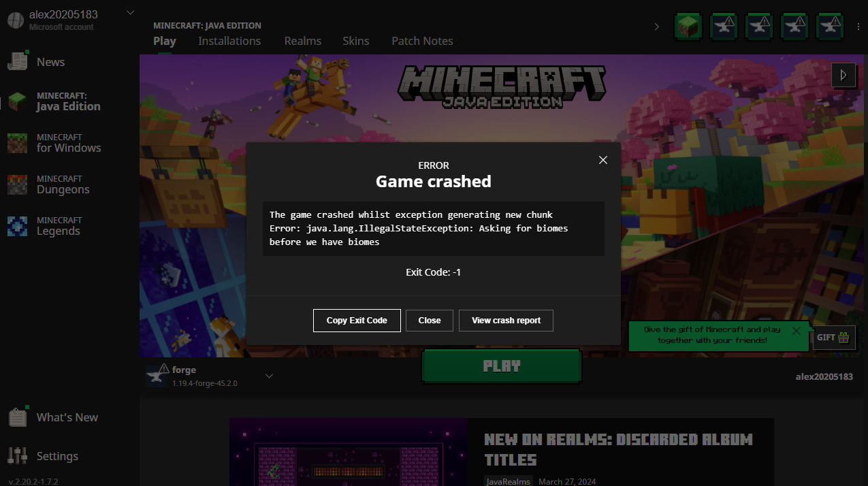
Task: Click the Close button in error dialog
Action: 430,321
